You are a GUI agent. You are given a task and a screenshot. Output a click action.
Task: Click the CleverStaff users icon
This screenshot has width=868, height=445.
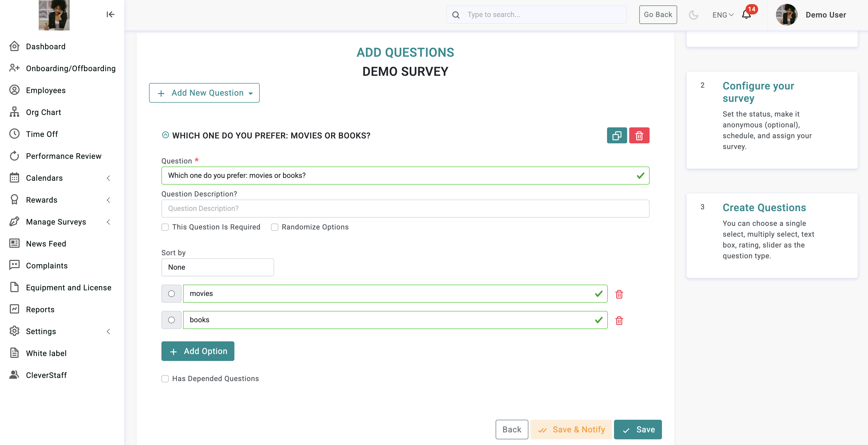[x=14, y=375]
